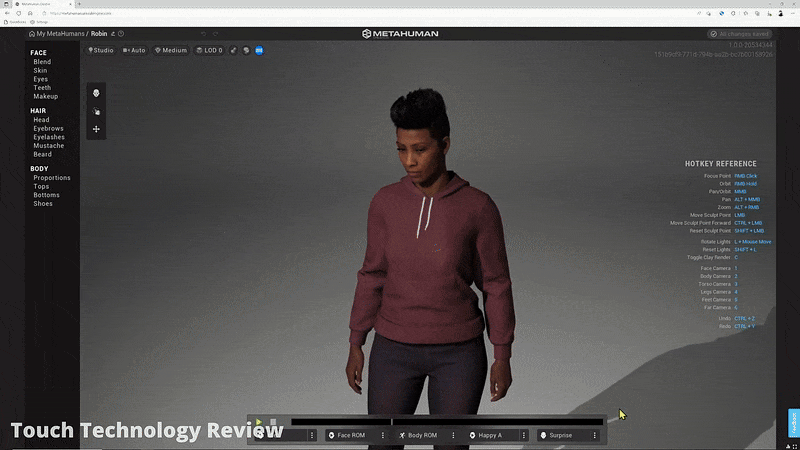Click the Undo arrow in header
This screenshot has height=450, width=800.
point(203,34)
